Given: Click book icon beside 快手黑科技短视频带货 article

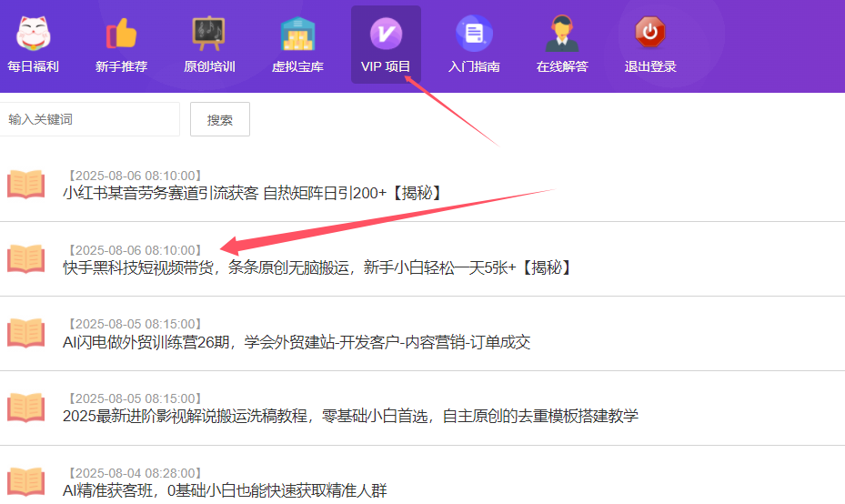Looking at the screenshot, I should [25, 258].
